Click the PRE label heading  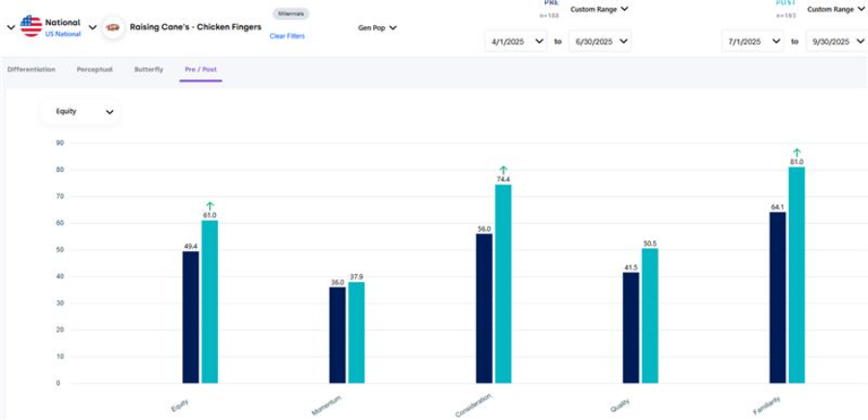552,3
